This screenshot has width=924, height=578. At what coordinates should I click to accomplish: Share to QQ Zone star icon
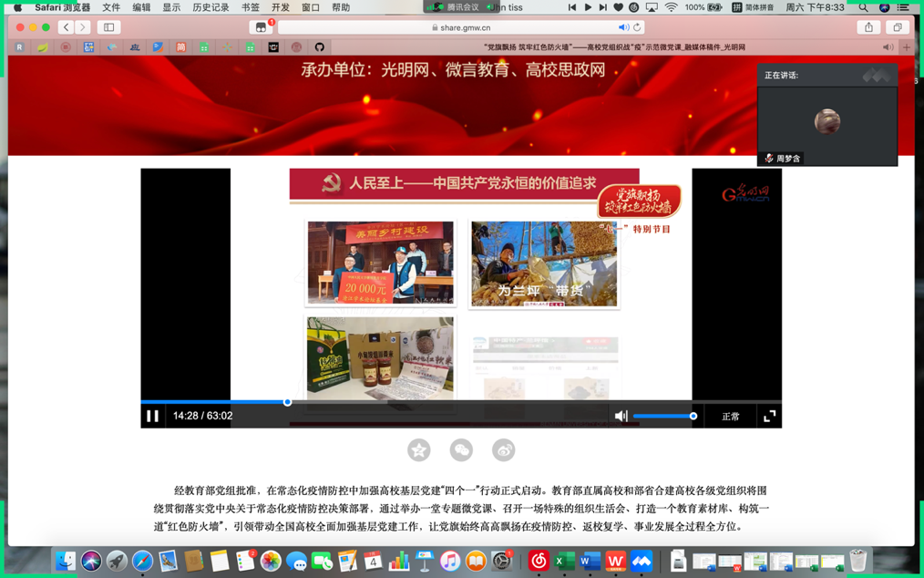coord(418,449)
